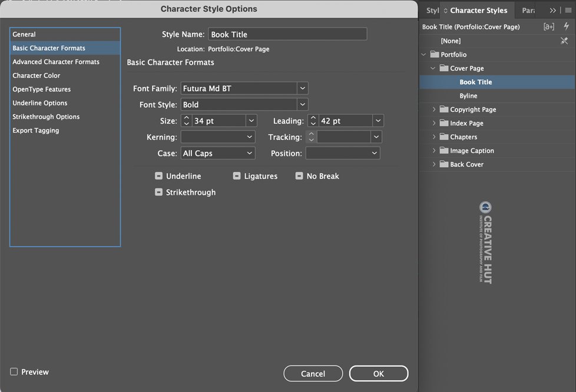
Task: Toggle the Underline checkbox
Action: tap(158, 176)
